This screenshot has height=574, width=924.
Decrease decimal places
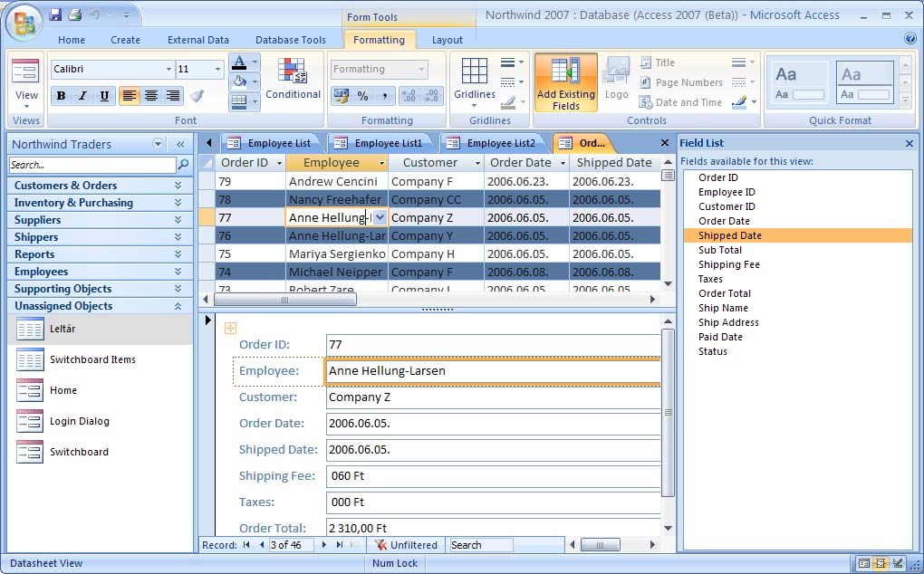tap(432, 95)
